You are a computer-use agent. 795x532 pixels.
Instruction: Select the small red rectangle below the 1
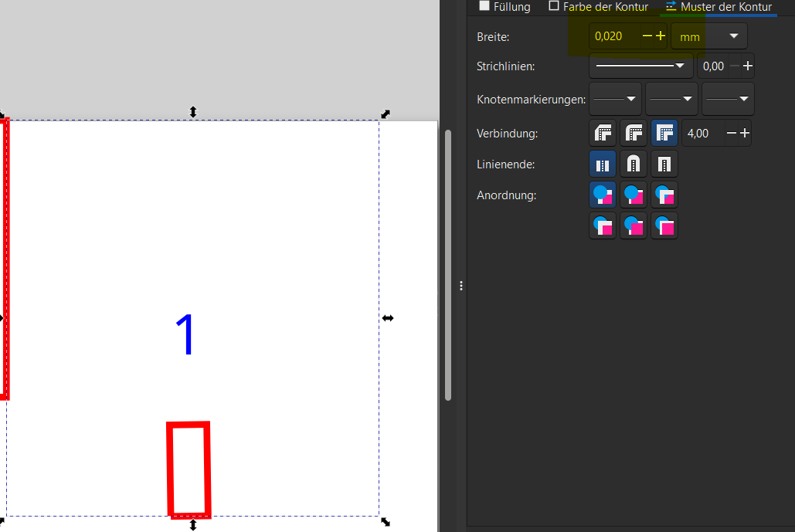[189, 469]
